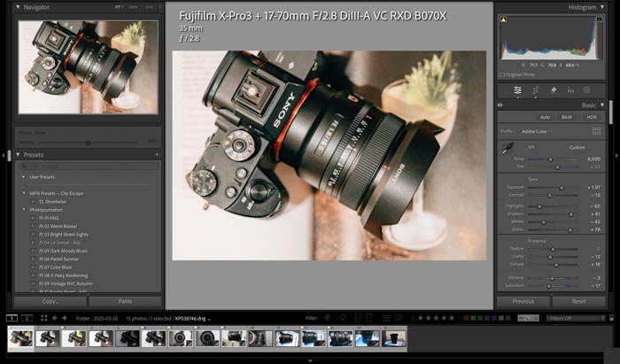
Task: Select the Edit sliders tool icon
Action: pos(517,90)
